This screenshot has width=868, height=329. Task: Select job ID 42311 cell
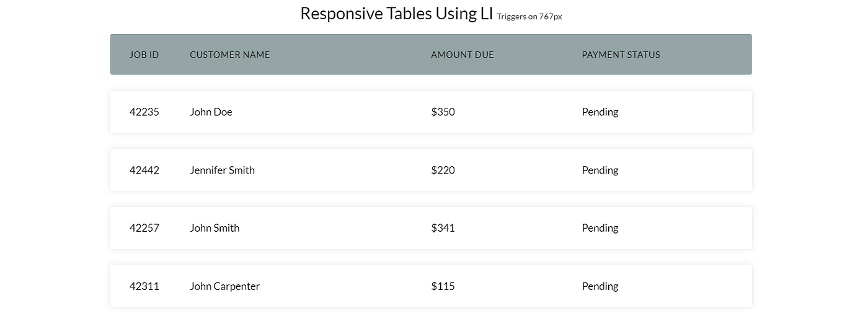click(144, 286)
